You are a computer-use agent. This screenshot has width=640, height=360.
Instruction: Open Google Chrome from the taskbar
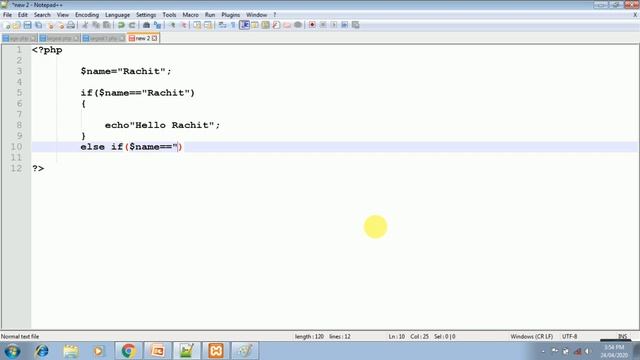128,351
